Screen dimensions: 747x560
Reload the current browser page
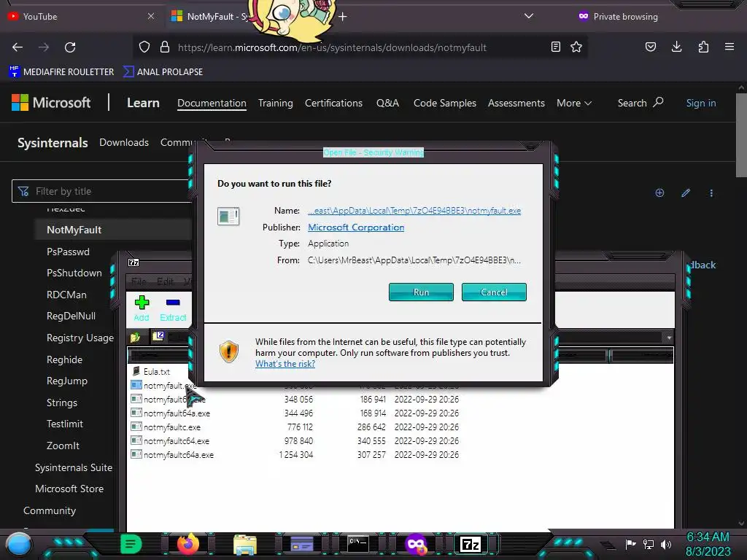click(70, 47)
